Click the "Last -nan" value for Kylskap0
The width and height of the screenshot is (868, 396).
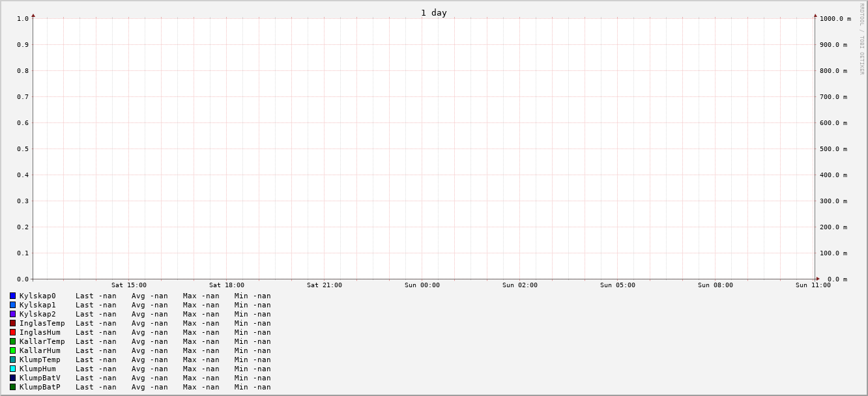[96, 296]
